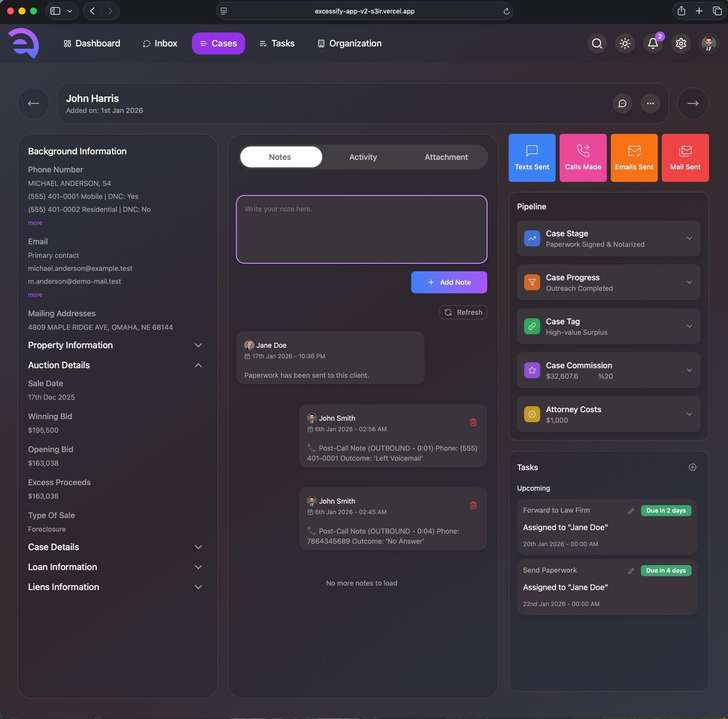View the Mail Sent metric
The image size is (728, 719).
coord(685,157)
